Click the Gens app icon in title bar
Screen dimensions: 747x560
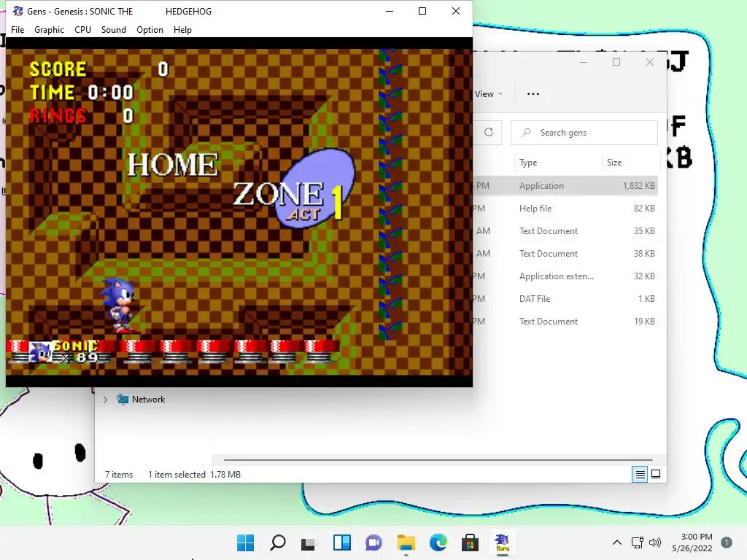(18, 11)
